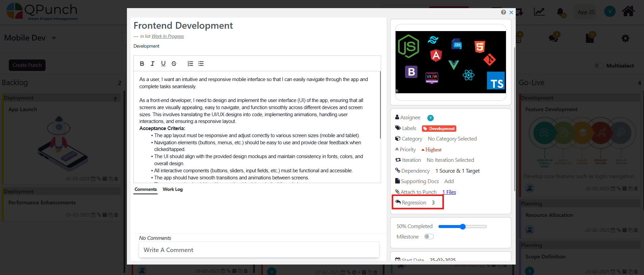This screenshot has width=644, height=275.
Task: Click the Create Punch button
Action: [x=27, y=65]
